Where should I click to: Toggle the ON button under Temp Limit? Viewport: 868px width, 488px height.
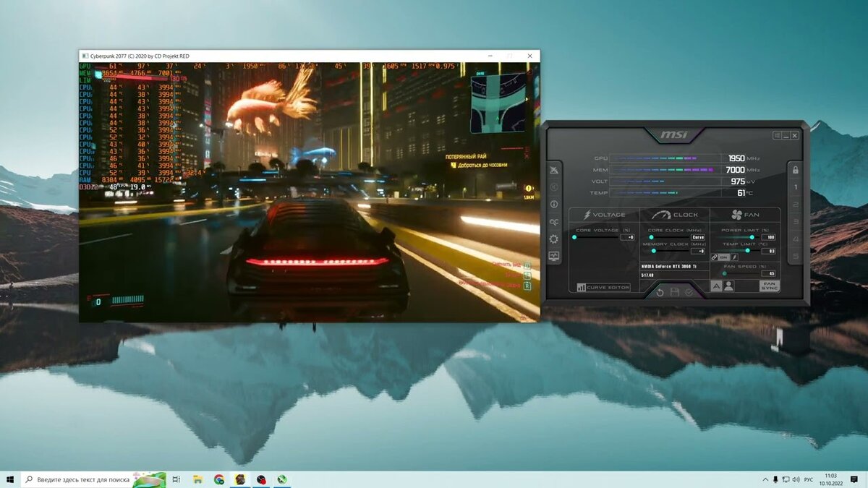point(723,257)
